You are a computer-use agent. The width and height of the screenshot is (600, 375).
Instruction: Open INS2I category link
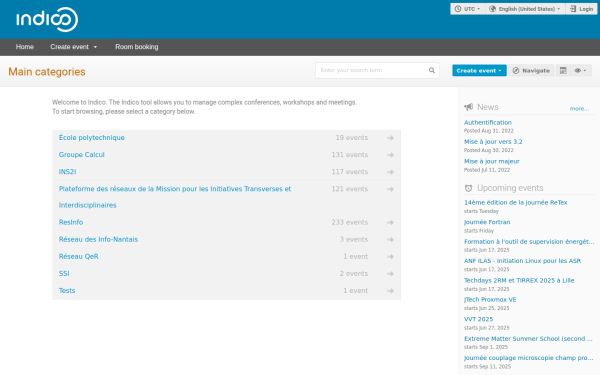pos(67,172)
